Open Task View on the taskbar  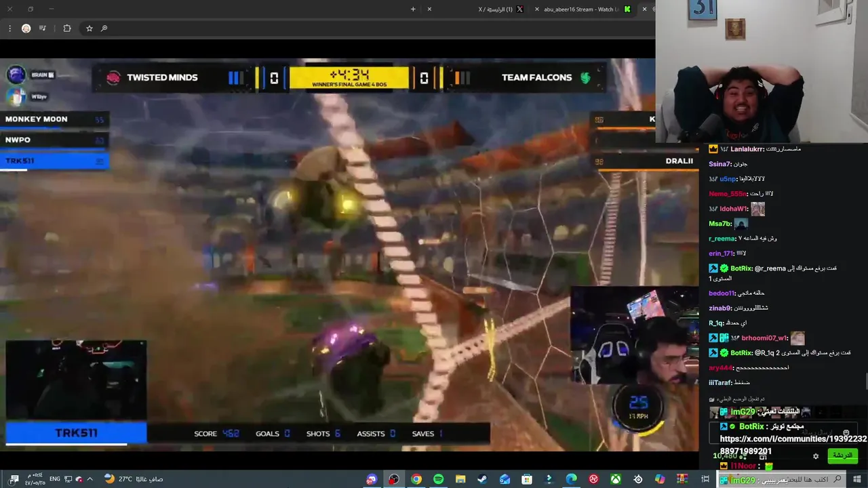click(x=705, y=479)
